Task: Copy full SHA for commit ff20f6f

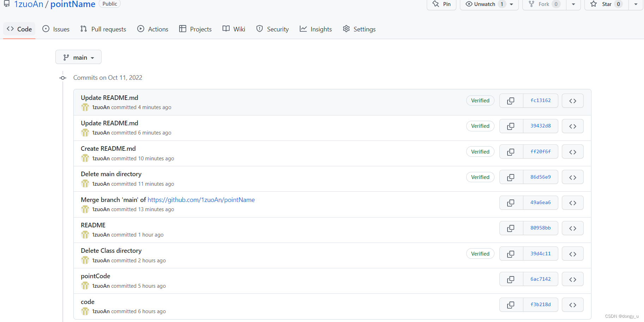Action: coord(511,152)
